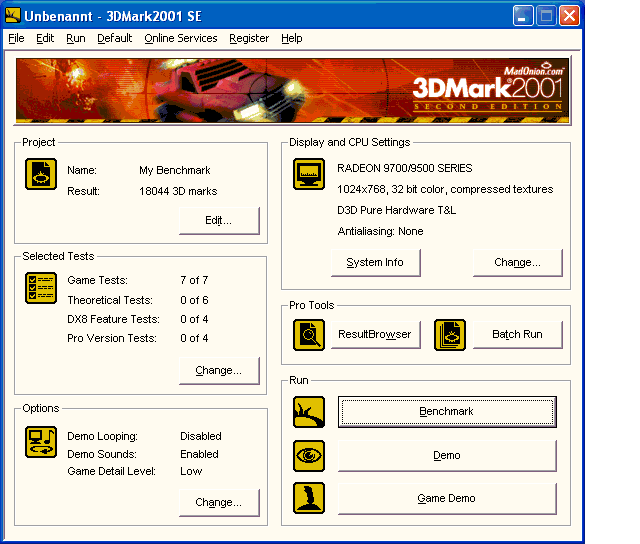This screenshot has width=640, height=544.
Task: Close the 3DMark2001 SE window
Action: (569, 16)
